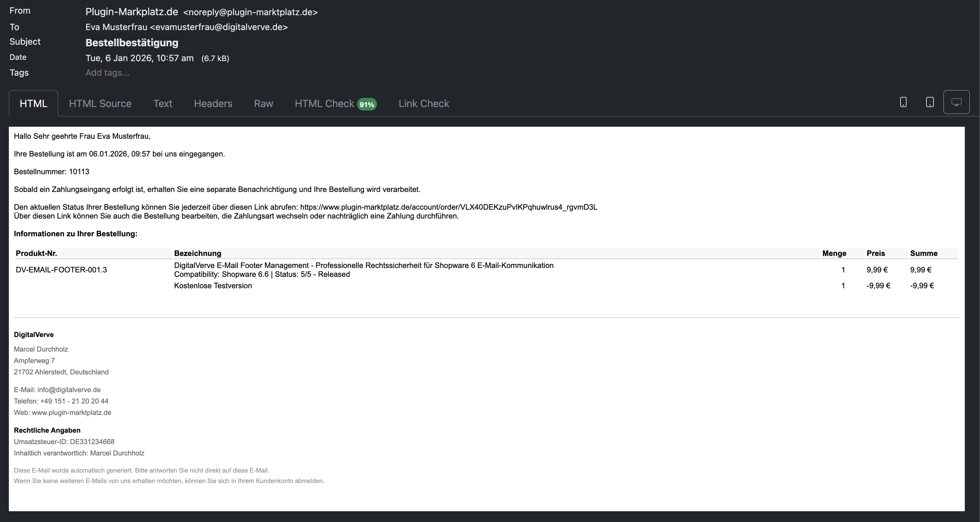View the Headers tab
Screen dimensions: 980x522
pyautogui.click(x=213, y=104)
